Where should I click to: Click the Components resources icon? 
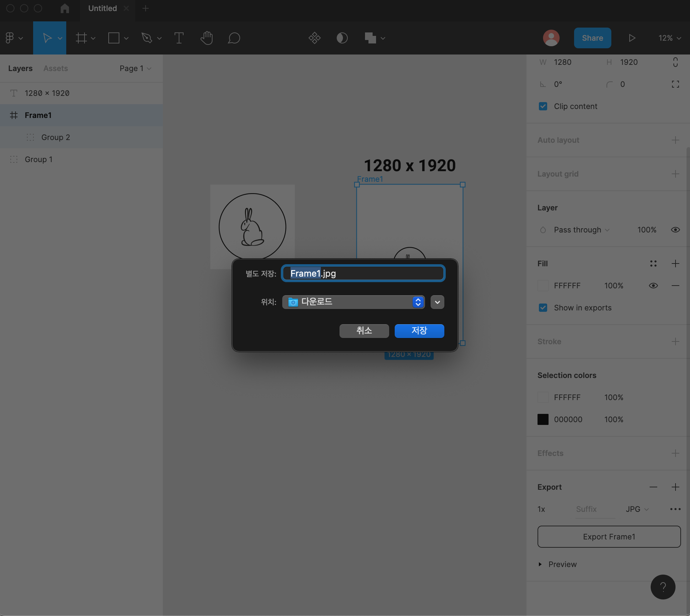coord(314,38)
